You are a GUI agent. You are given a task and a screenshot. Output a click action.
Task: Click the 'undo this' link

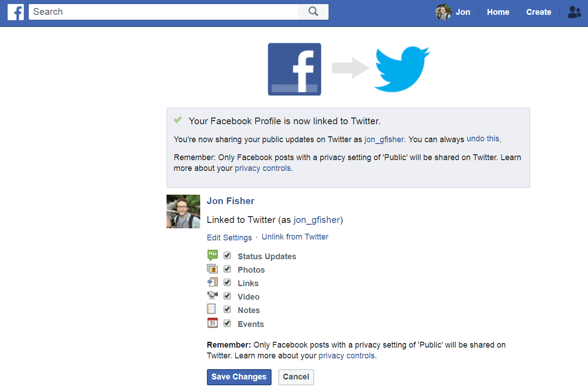click(x=483, y=139)
